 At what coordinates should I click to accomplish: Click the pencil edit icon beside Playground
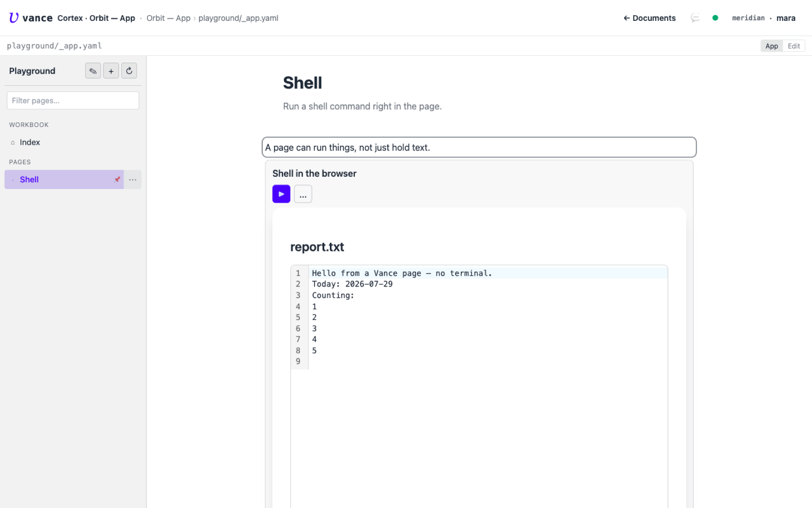(x=93, y=71)
